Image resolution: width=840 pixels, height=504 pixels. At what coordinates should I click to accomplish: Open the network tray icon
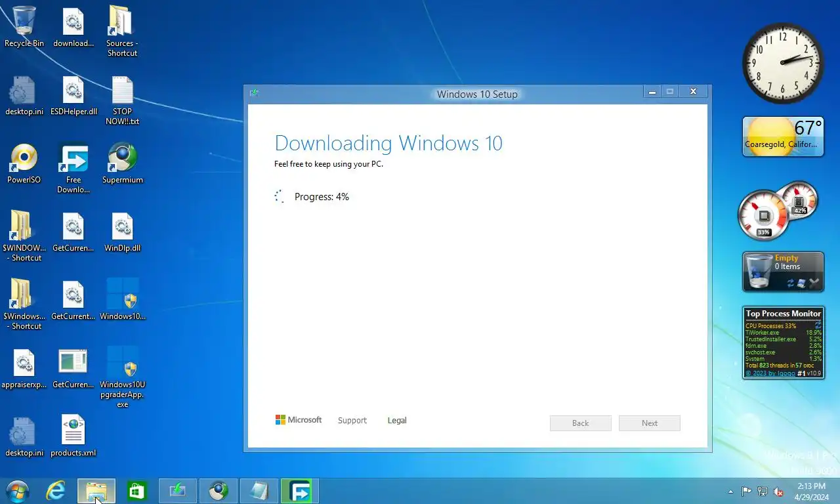[762, 492]
